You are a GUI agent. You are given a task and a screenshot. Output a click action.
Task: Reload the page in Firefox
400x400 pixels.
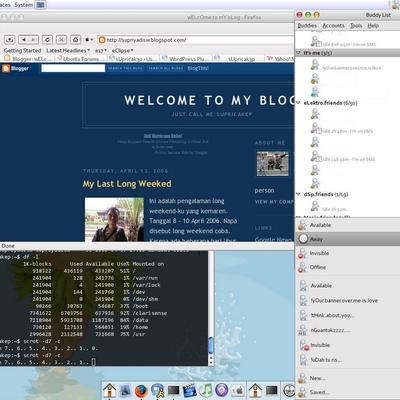[x=47, y=40]
